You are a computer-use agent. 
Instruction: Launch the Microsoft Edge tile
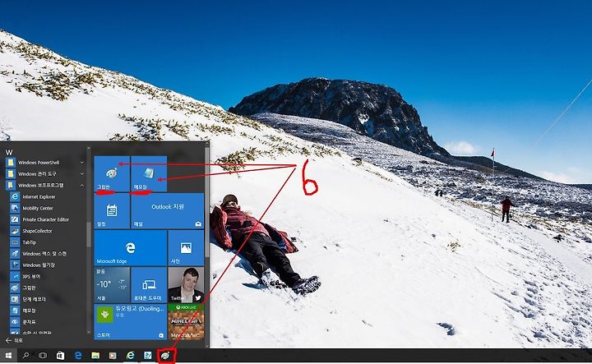(x=130, y=247)
